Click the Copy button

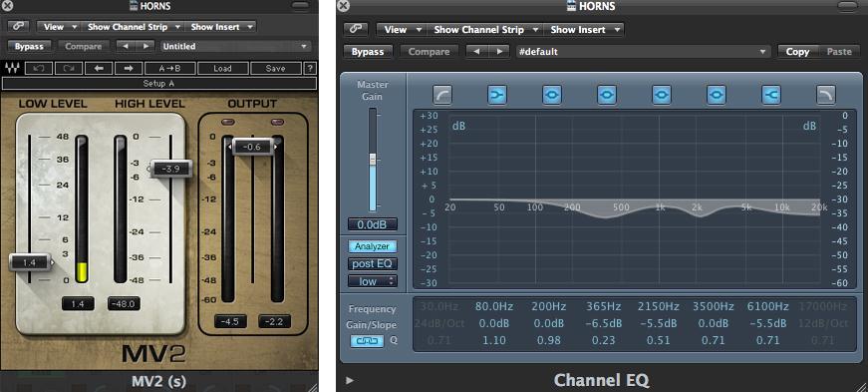point(797,52)
